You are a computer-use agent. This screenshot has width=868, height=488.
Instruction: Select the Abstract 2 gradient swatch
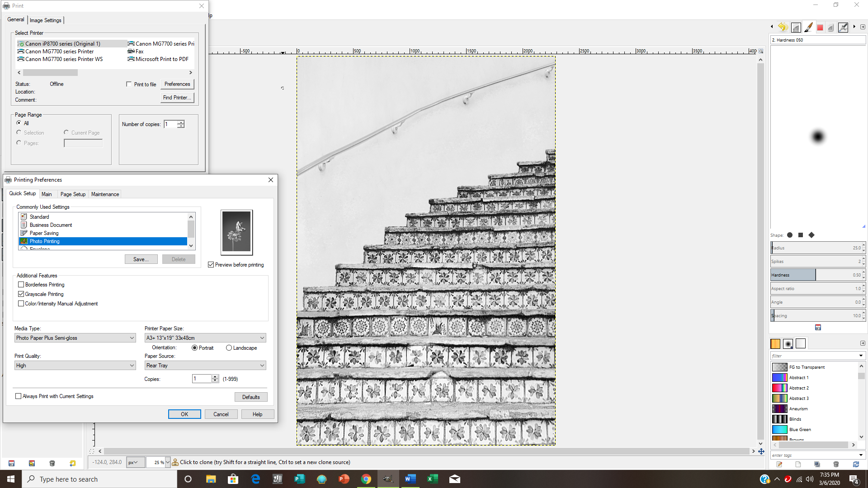tap(779, 388)
